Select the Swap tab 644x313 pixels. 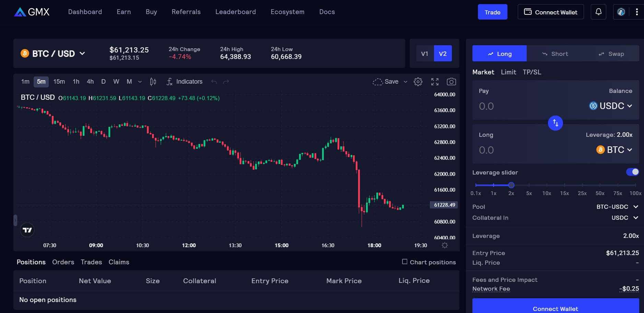(x=611, y=53)
